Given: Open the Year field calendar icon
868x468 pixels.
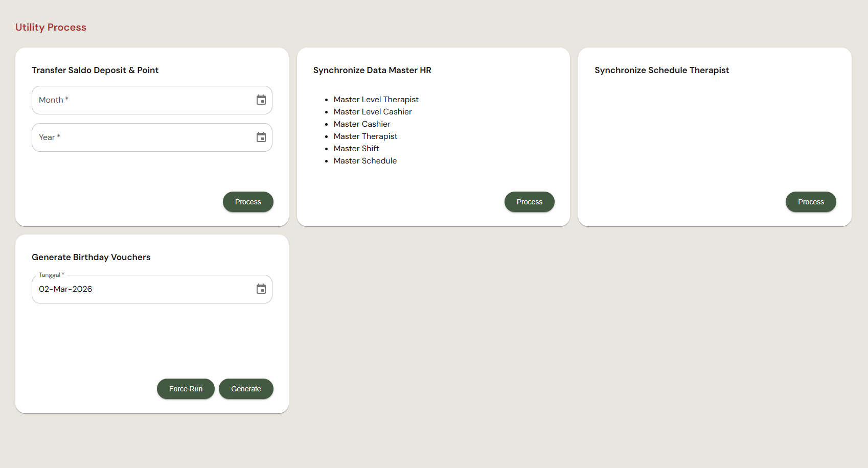Looking at the screenshot, I should coord(261,137).
